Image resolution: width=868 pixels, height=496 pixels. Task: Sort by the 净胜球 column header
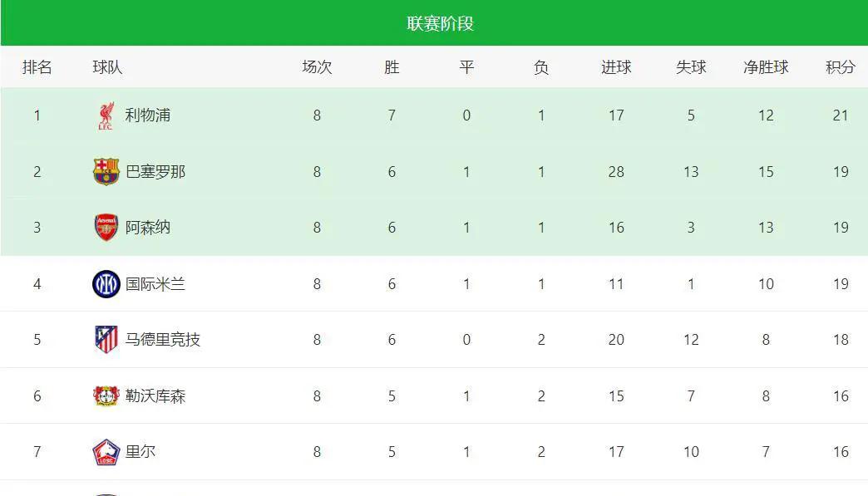[x=765, y=67]
